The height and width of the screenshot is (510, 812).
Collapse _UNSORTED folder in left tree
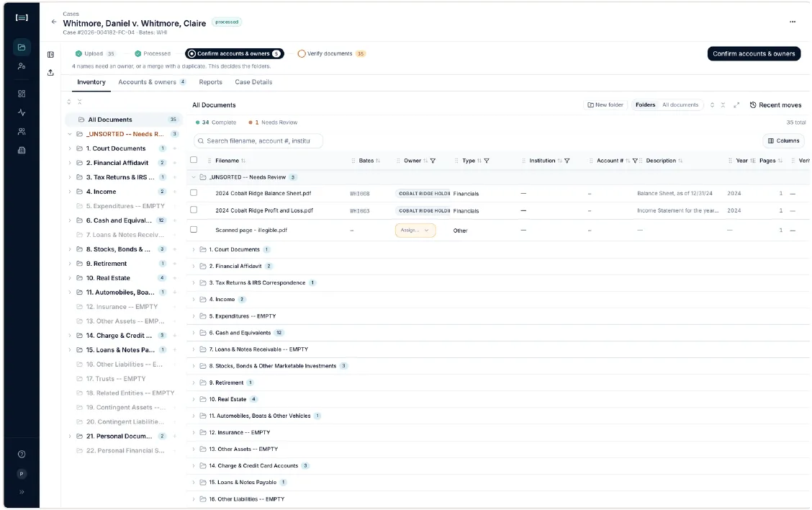70,134
